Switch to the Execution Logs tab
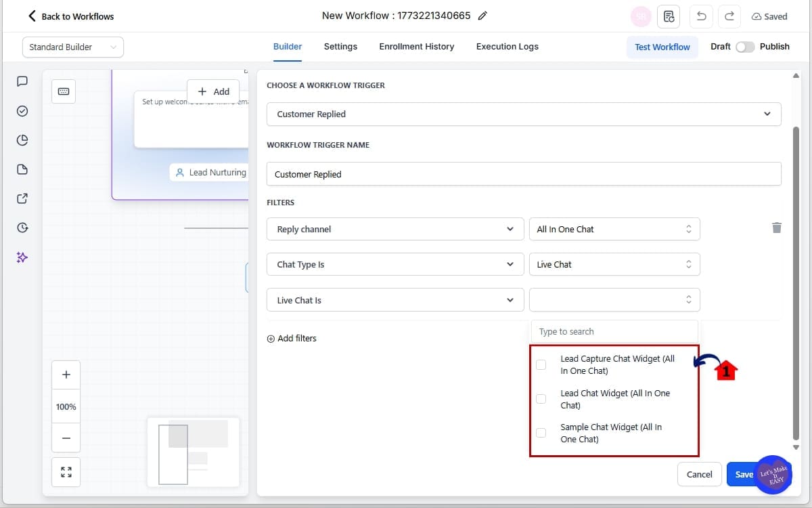The image size is (812, 508). pyautogui.click(x=507, y=47)
